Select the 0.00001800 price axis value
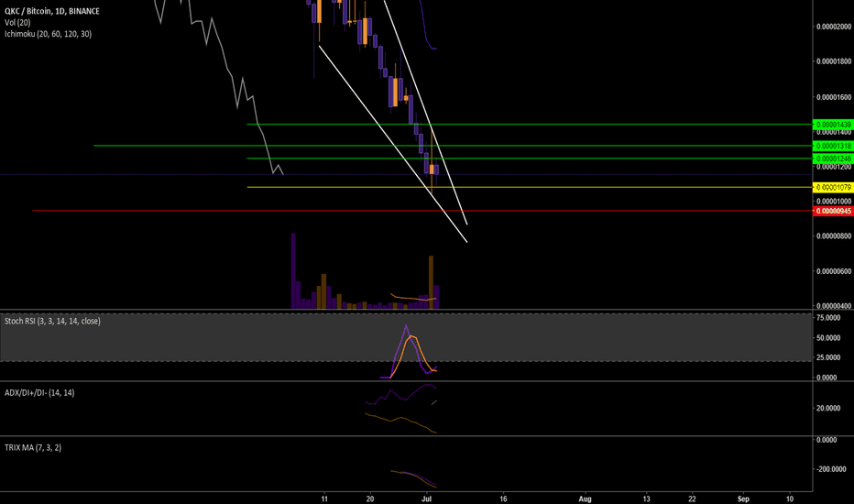Screen dimensions: 854x504 (x=833, y=61)
